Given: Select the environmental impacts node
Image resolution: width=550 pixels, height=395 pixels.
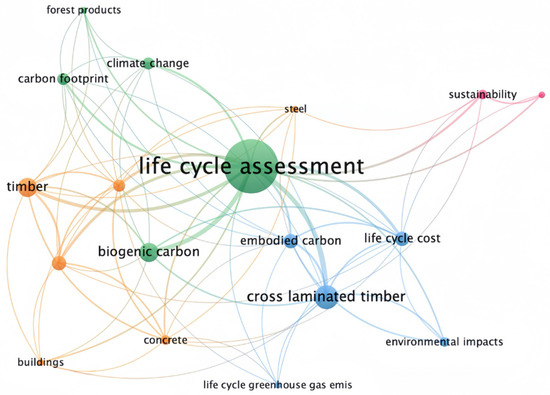Looking at the screenshot, I should point(444,342).
